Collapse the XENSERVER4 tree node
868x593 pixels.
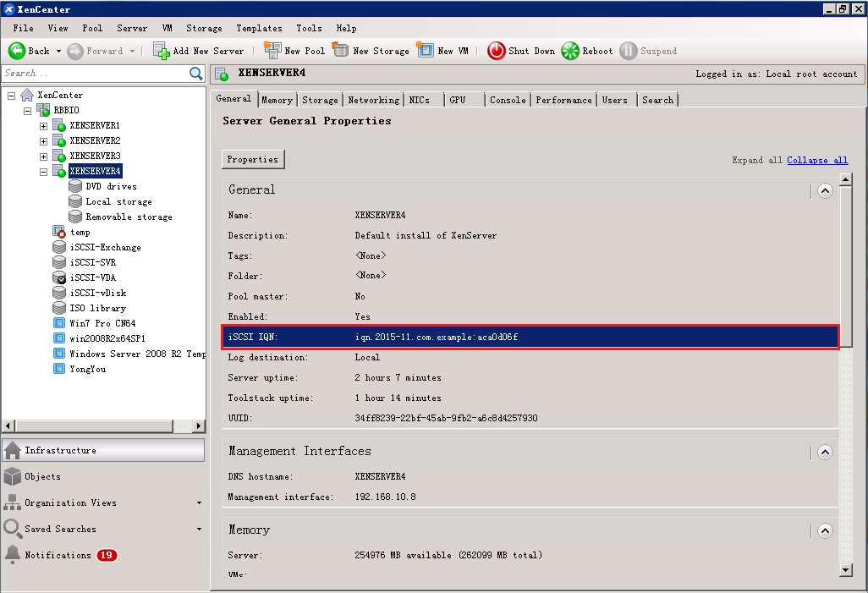[44, 172]
